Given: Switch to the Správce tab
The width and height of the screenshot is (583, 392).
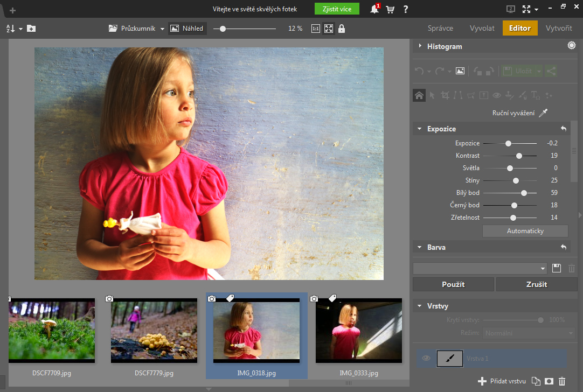Looking at the screenshot, I should tap(440, 29).
